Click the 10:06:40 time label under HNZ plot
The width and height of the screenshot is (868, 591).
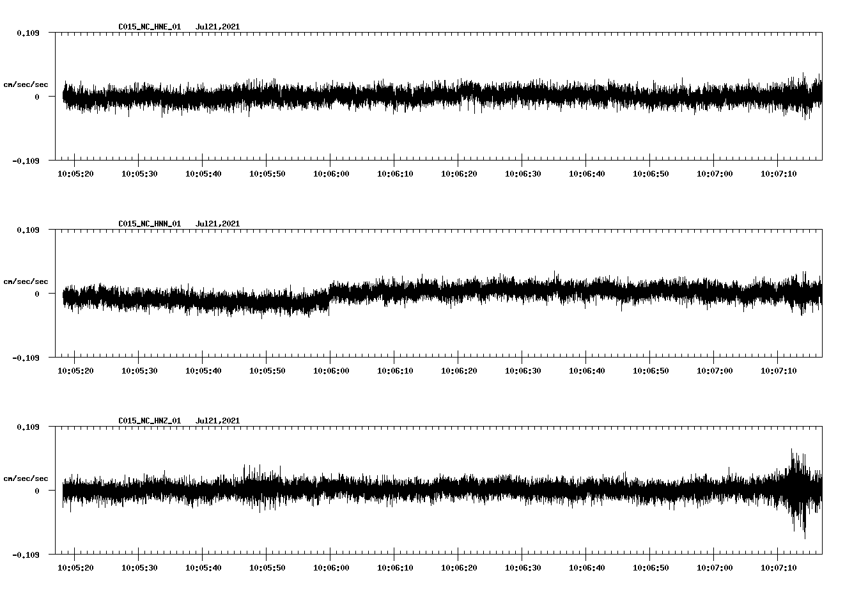tap(587, 568)
